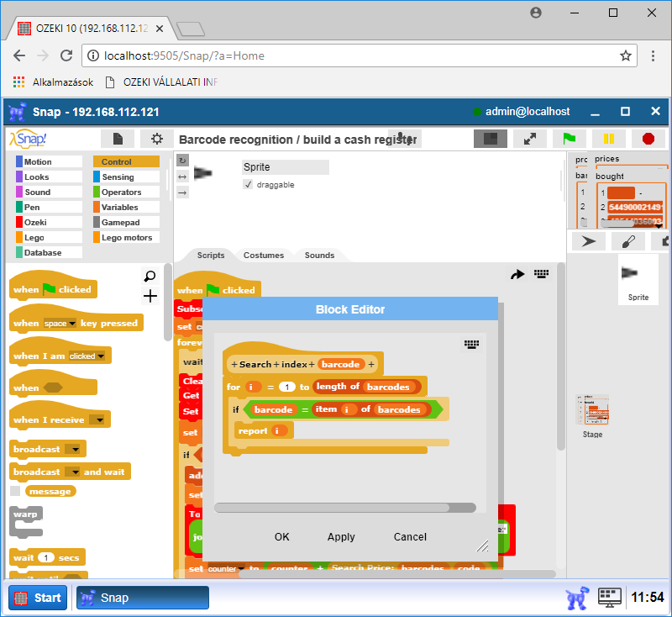672x617 pixels.
Task: Click the plus after barcode parameter
Action: coord(370,365)
